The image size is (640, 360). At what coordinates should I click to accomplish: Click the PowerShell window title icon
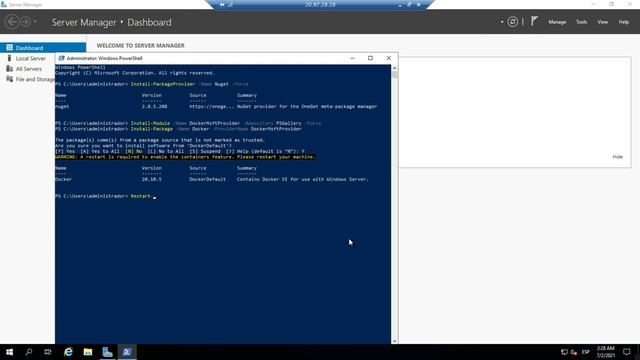pos(61,58)
